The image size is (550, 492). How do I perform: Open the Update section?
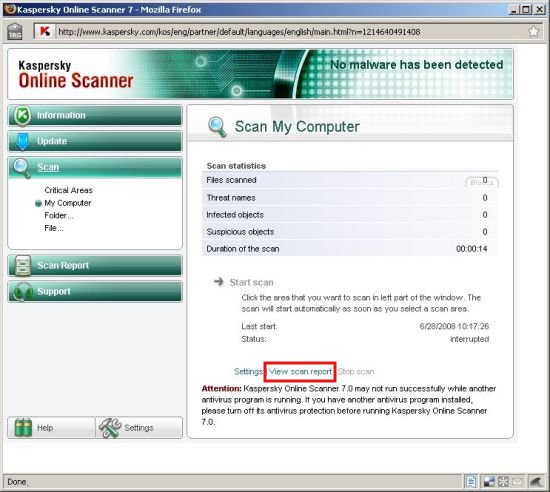[95, 141]
